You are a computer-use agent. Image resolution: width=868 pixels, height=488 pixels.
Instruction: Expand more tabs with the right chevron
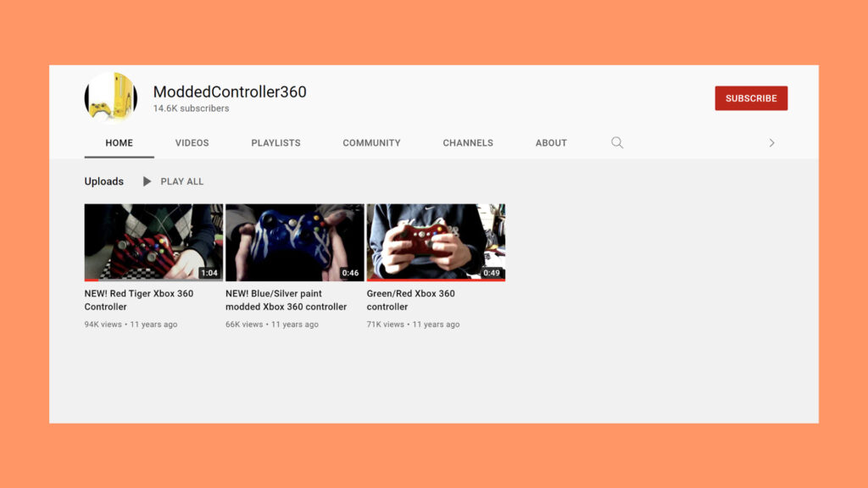coord(771,142)
